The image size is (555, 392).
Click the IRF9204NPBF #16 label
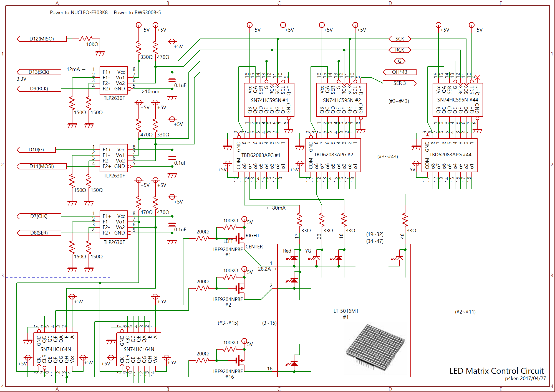[228, 374]
